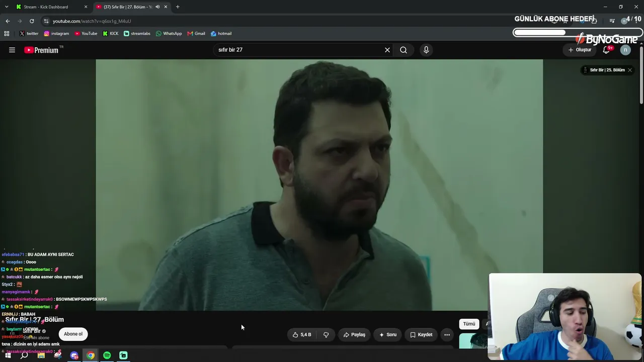
Task: Clear the search box text
Action: 387,50
